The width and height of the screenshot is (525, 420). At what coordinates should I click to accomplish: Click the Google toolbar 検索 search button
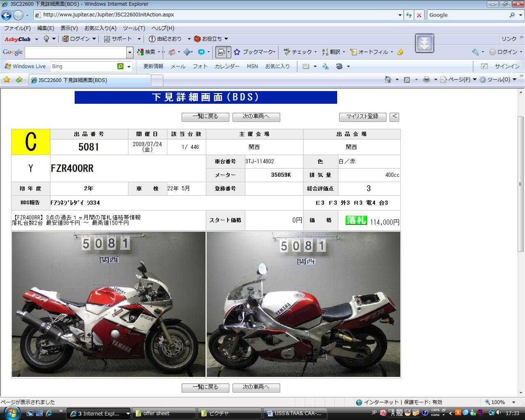coord(146,52)
